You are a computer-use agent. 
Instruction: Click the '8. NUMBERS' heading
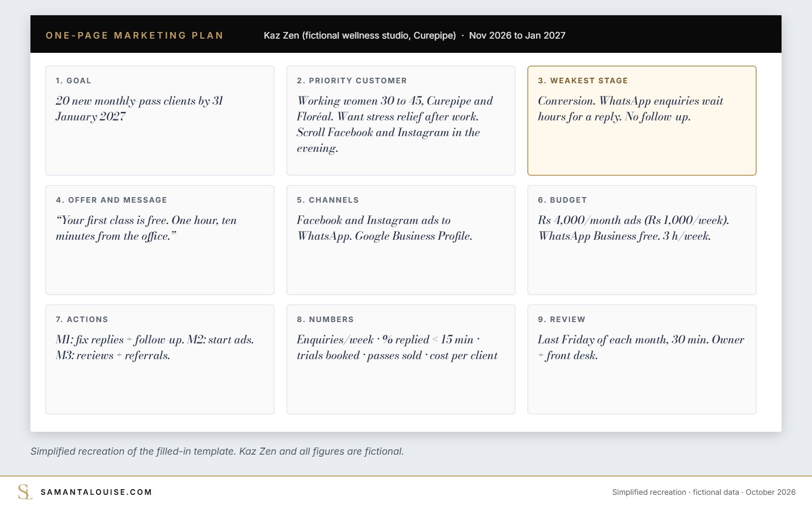325,320
